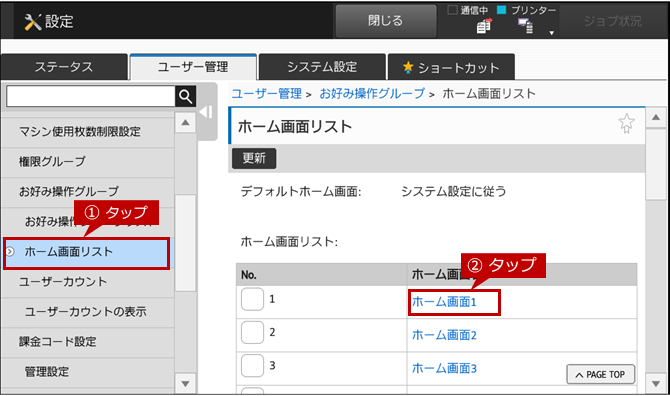Click the プリンター printer status icon

coord(526,26)
